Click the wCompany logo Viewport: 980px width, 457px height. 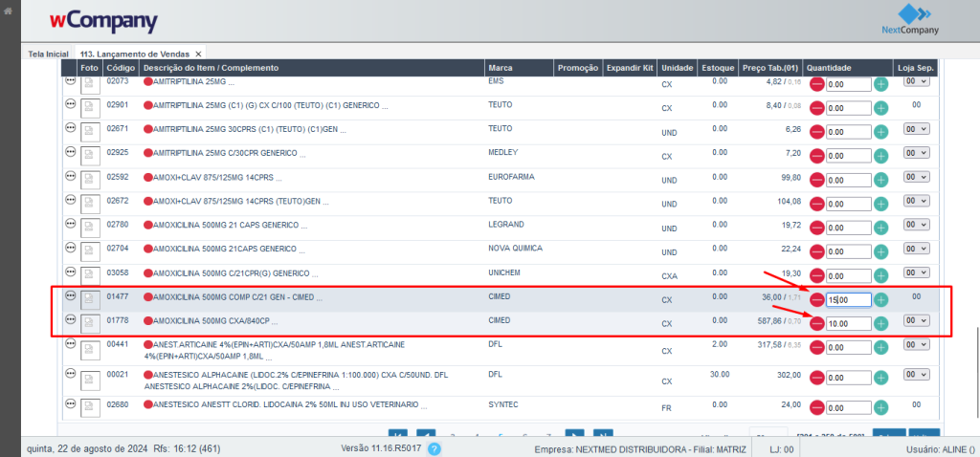pyautogui.click(x=103, y=22)
